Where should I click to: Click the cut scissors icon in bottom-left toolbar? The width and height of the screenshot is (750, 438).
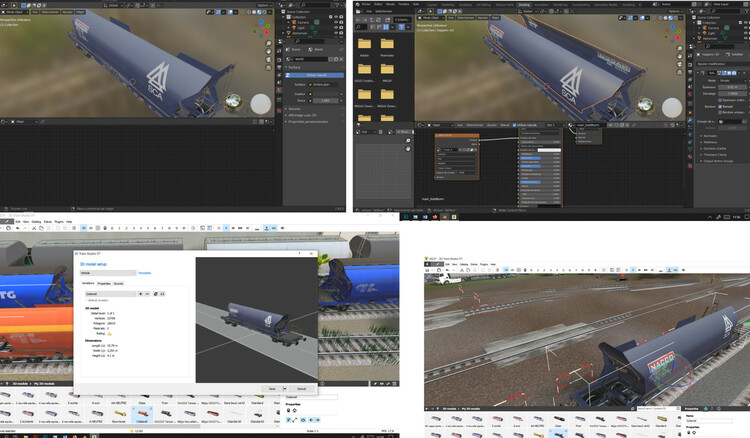34,228
